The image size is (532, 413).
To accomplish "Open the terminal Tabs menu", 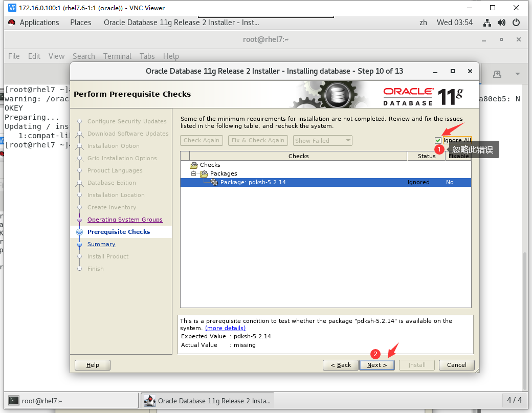I will [147, 56].
